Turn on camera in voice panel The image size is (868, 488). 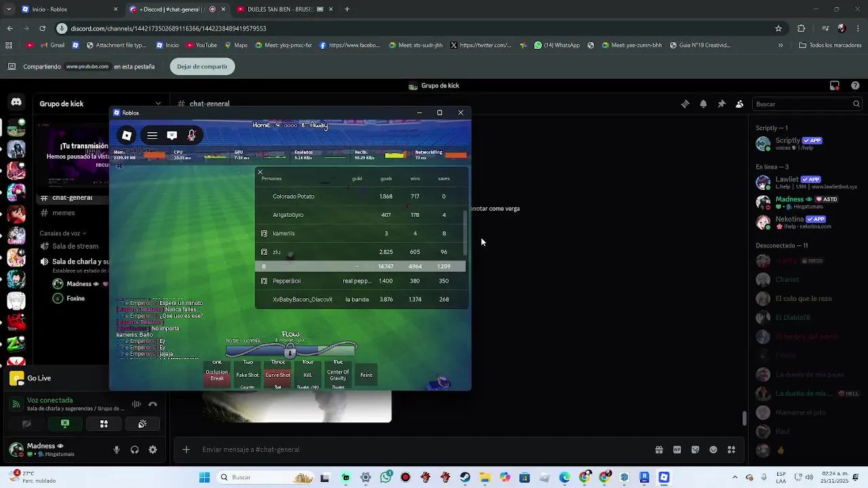coord(26,424)
